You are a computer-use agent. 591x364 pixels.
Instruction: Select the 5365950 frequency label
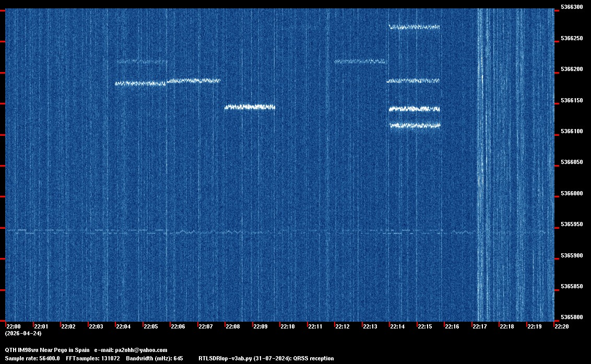pos(572,225)
